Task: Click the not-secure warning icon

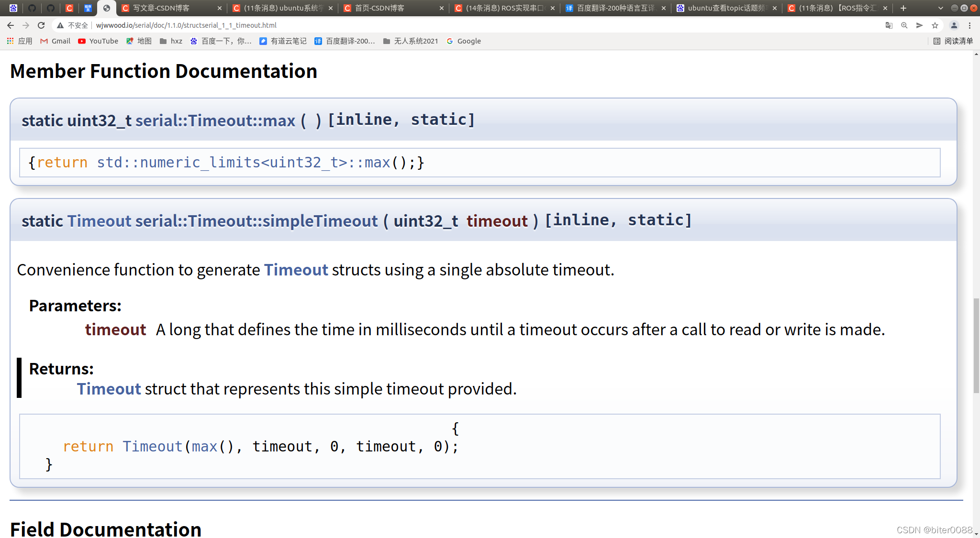Action: 60,25
